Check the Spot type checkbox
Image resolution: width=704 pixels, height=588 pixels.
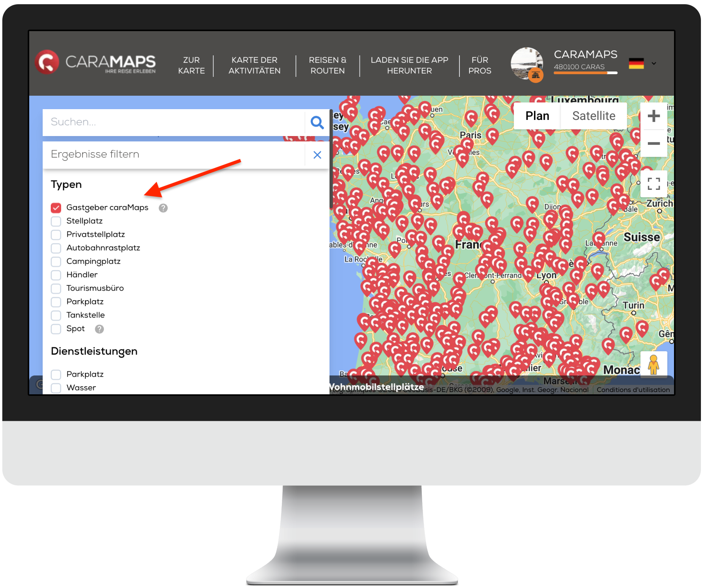pos(56,329)
